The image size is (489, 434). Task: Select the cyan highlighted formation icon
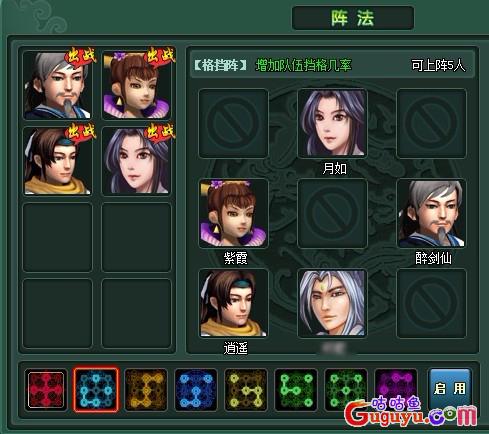pos(96,390)
